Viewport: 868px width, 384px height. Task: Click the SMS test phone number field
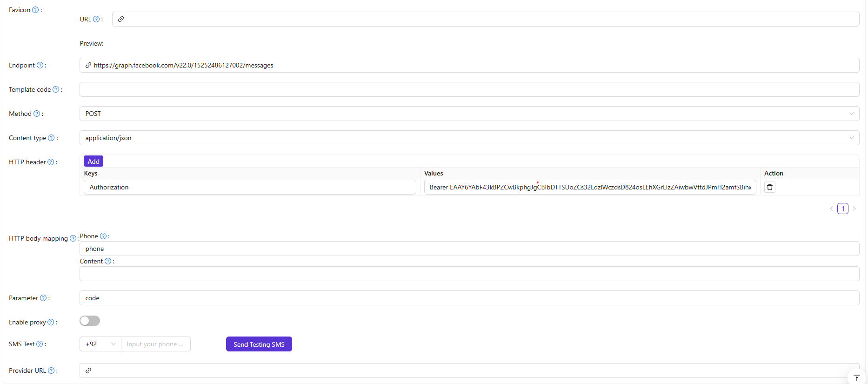pyautogui.click(x=156, y=344)
